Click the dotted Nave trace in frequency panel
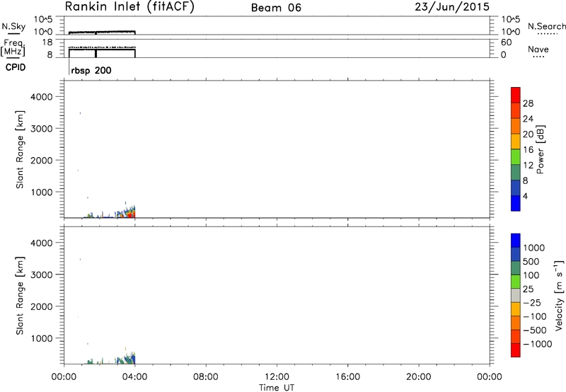Screen dimensions: 566x392 click(x=102, y=47)
